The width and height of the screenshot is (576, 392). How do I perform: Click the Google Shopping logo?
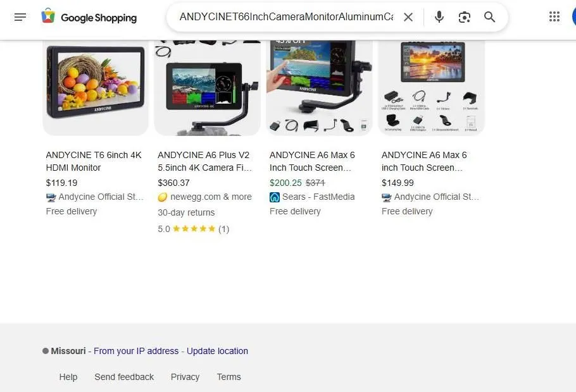pyautogui.click(x=89, y=17)
